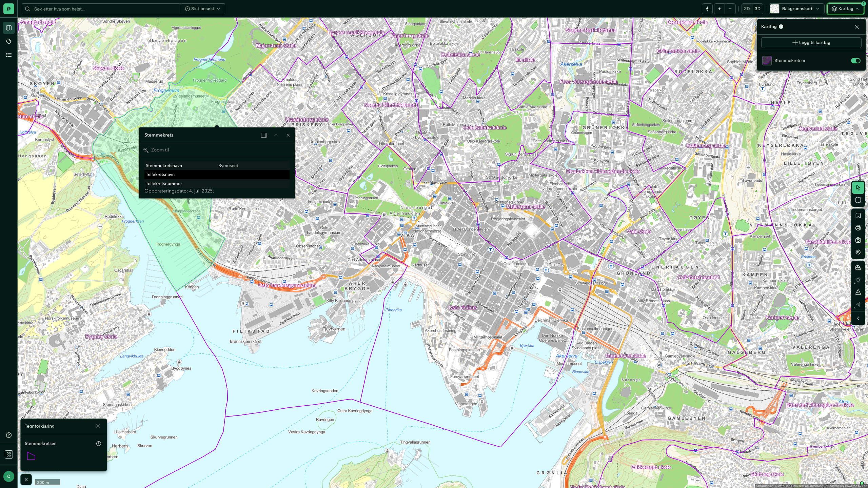868x488 pixels.
Task: Click the Stemmekretser layer thumbnail
Action: point(767,61)
